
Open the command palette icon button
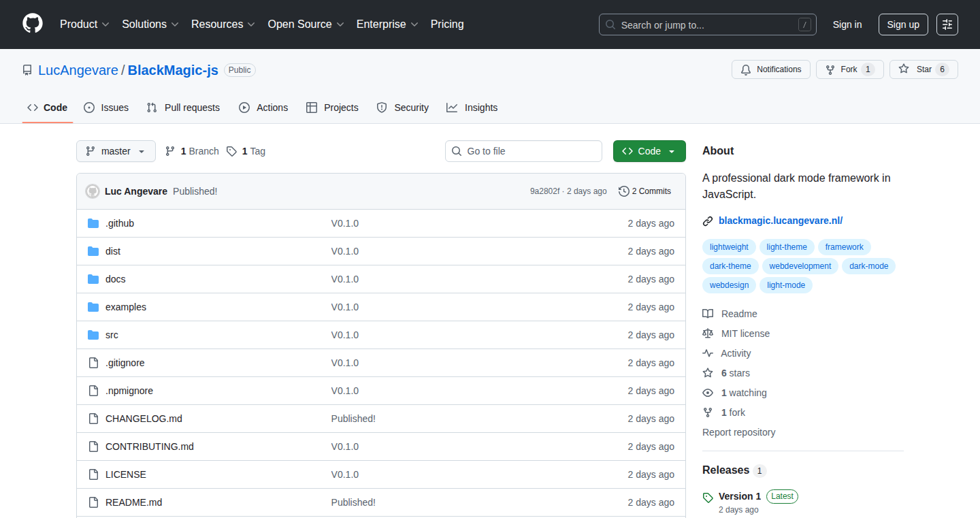[947, 25]
